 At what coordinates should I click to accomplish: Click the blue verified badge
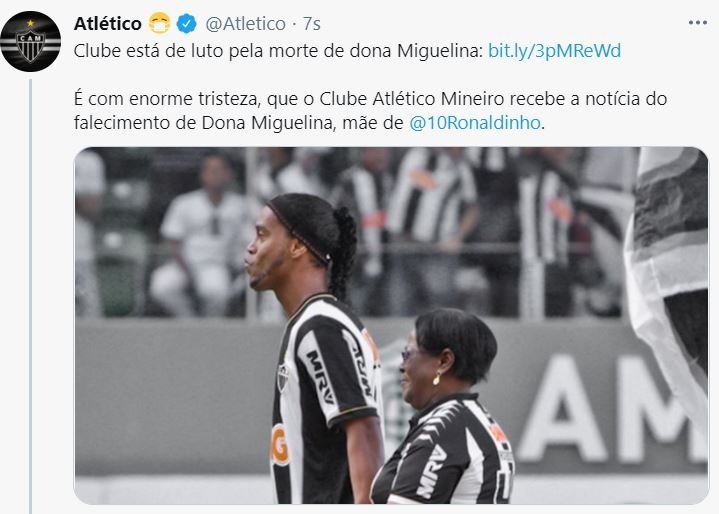point(187,23)
